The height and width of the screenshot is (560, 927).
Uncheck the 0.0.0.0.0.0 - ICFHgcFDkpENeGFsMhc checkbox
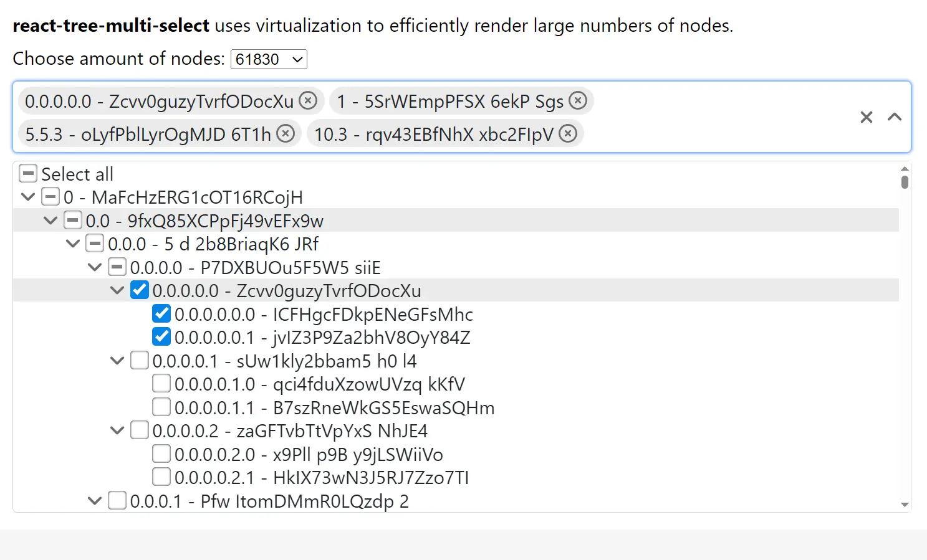161,314
